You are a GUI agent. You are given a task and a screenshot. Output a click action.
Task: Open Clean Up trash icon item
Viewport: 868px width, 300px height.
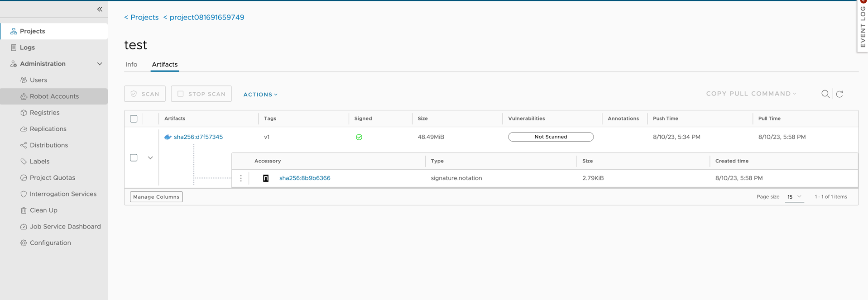coord(43,210)
